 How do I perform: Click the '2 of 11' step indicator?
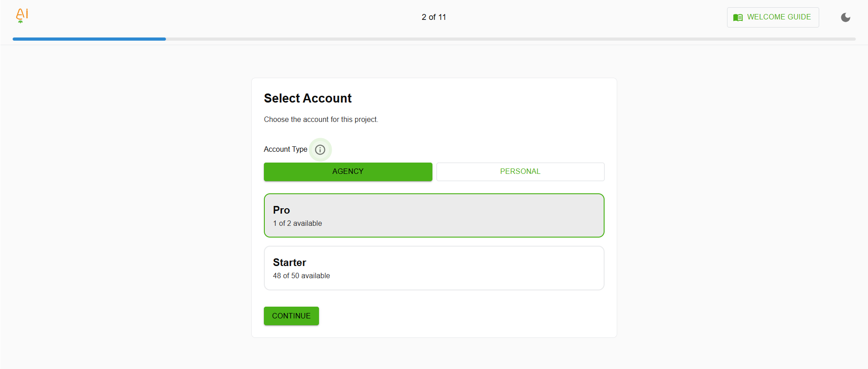pos(433,17)
